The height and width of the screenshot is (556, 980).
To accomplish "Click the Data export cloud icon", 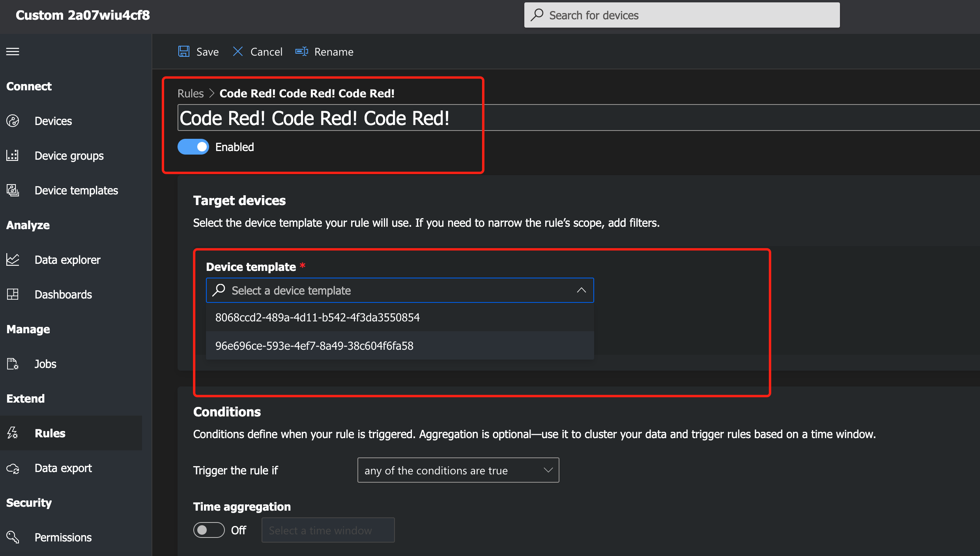I will tap(13, 468).
